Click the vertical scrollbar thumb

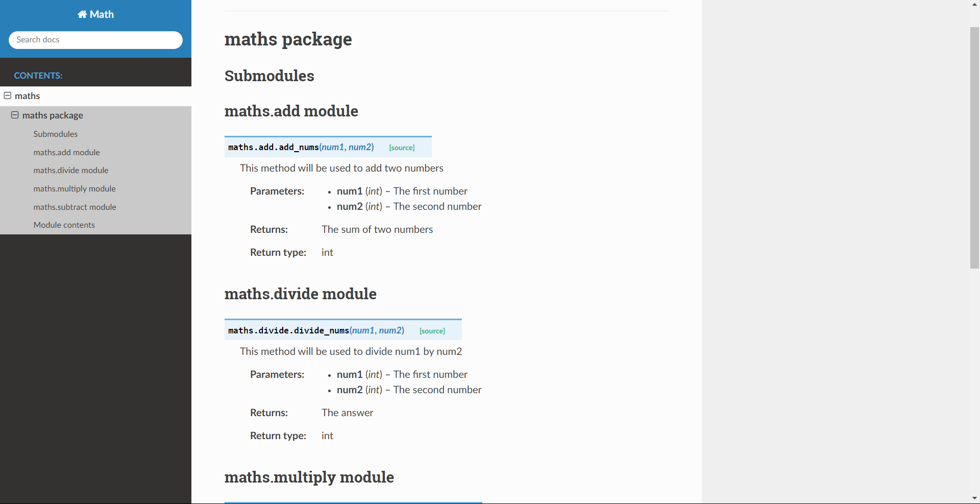click(974, 148)
